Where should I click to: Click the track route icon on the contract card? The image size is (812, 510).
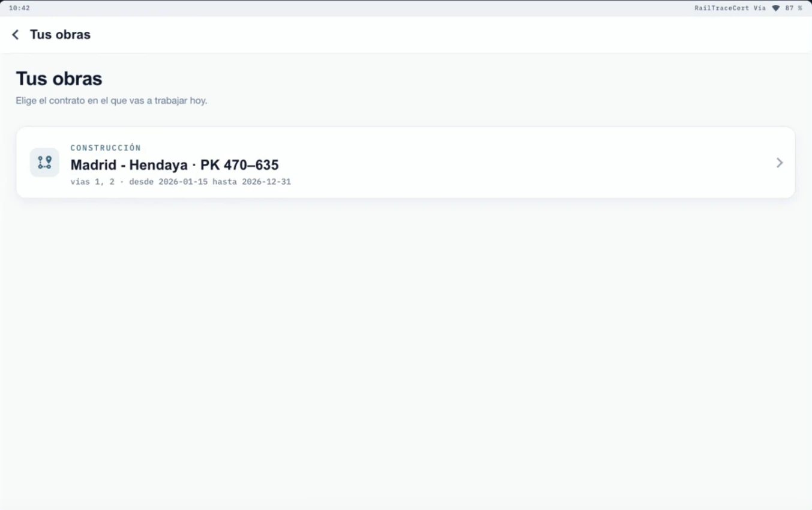[x=44, y=163]
